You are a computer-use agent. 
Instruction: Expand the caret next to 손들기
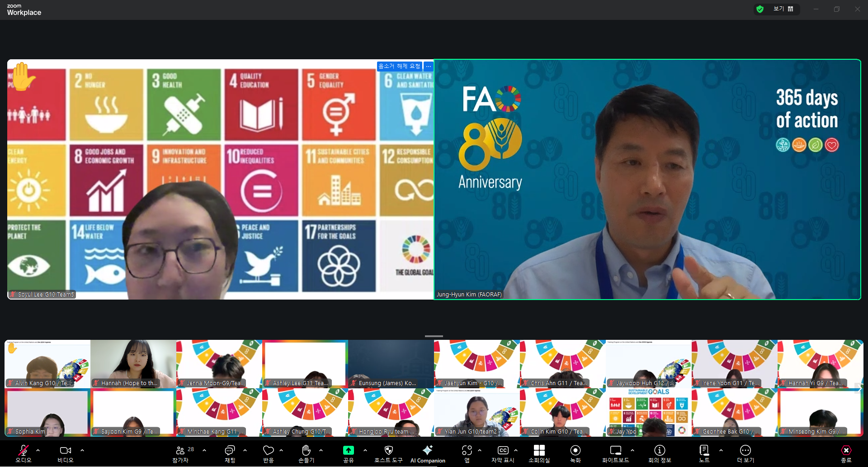pos(321,450)
